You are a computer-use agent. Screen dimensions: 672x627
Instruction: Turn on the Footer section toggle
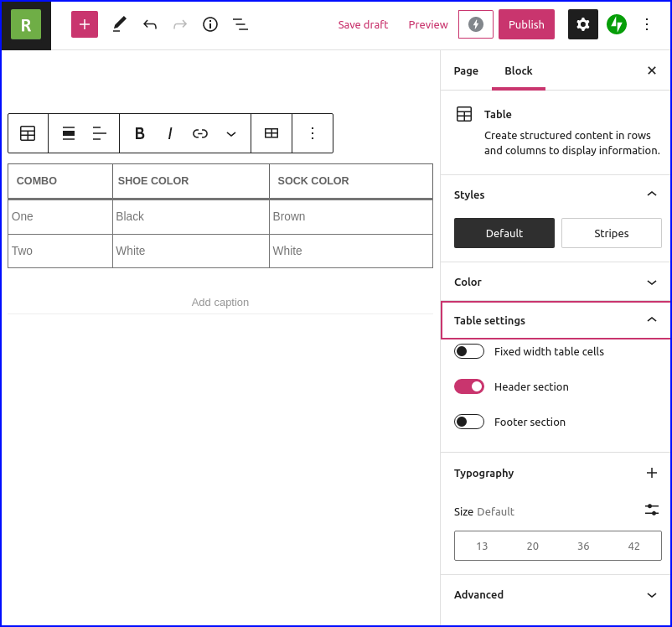pyautogui.click(x=469, y=422)
